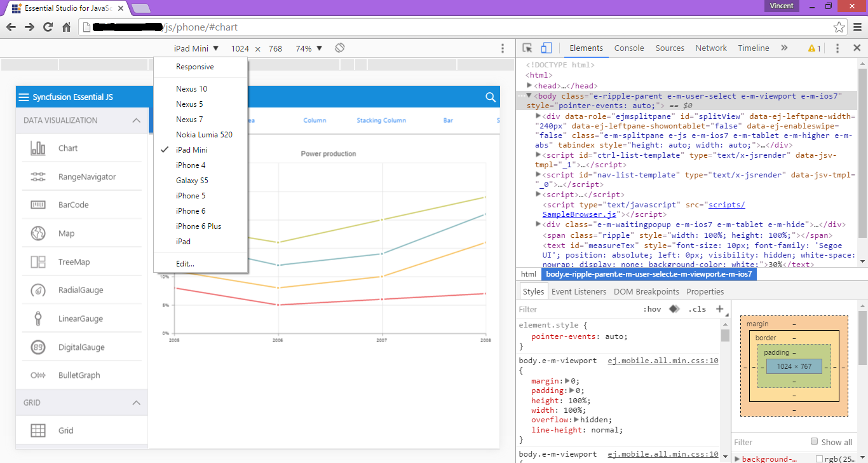The width and height of the screenshot is (868, 463).
Task: Check the Show all checkbox
Action: (815, 442)
